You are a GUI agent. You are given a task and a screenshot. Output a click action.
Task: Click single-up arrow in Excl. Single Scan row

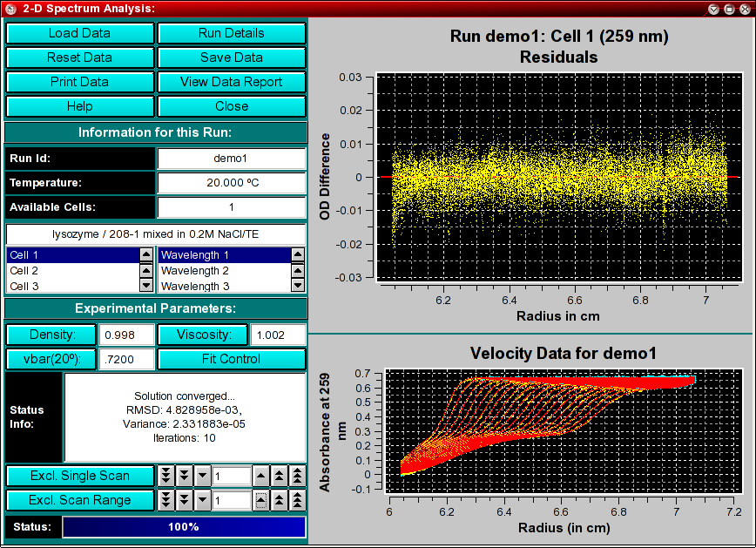point(261,476)
